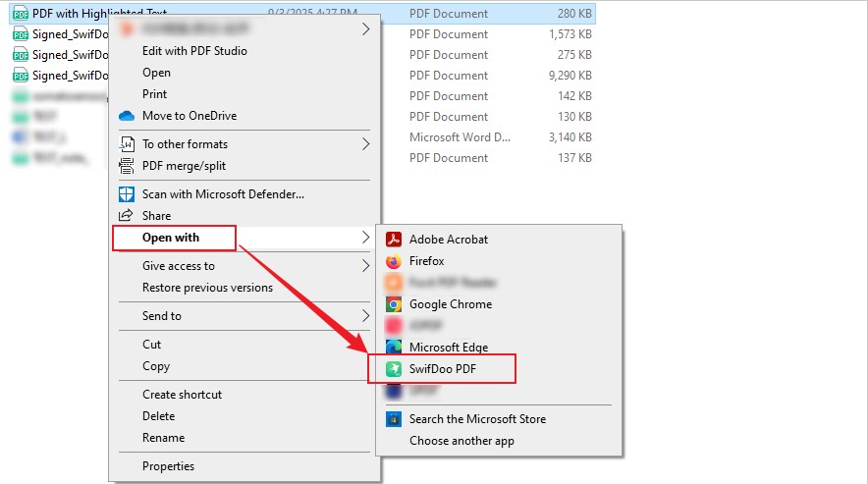The width and height of the screenshot is (868, 484).
Task: Expand the To other formats submenu arrow
Action: pyautogui.click(x=365, y=144)
